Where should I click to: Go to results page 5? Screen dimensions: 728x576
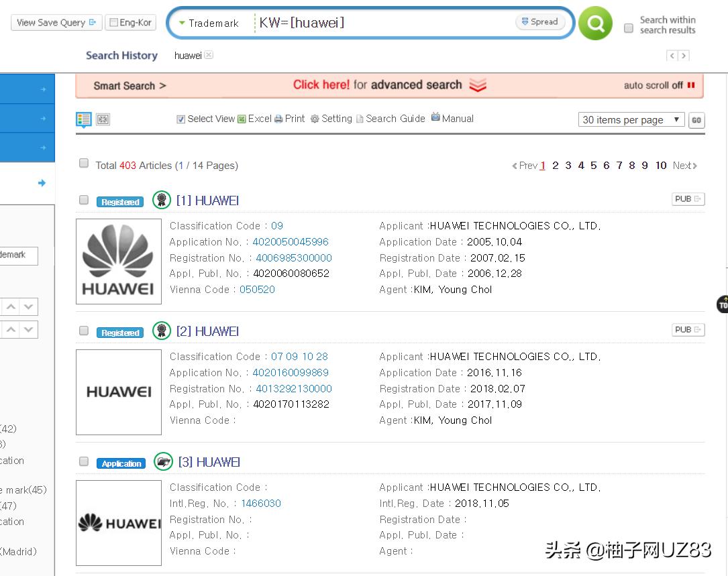coord(593,165)
